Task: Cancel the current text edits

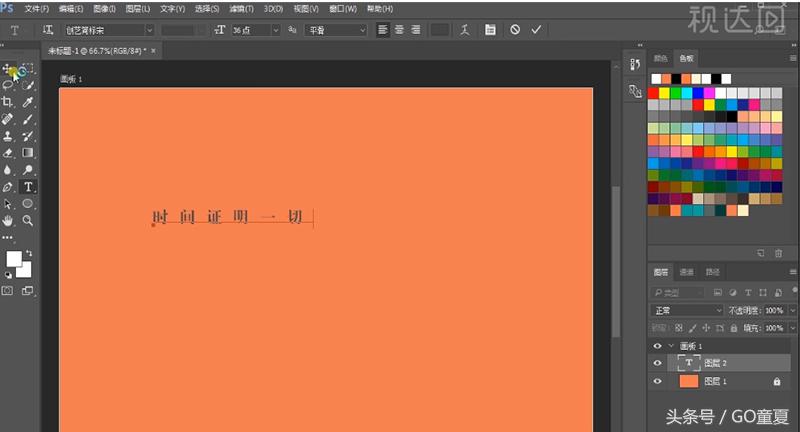Action: click(515, 30)
